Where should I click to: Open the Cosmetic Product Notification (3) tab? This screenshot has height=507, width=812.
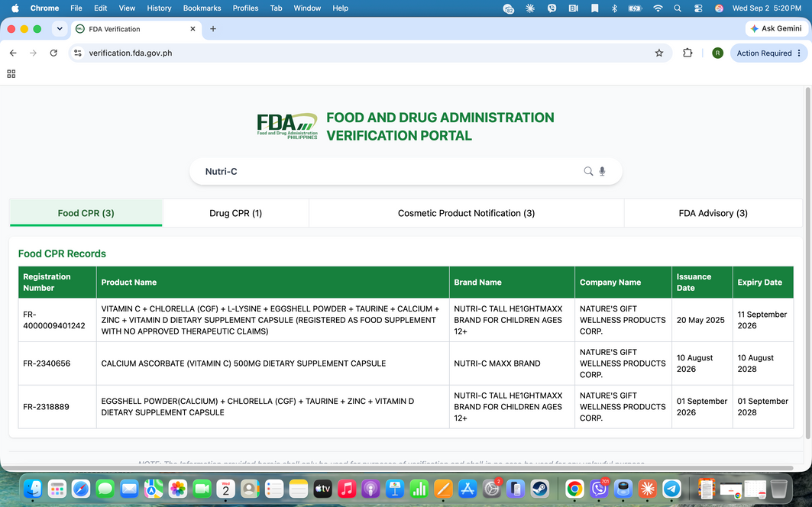(x=466, y=213)
